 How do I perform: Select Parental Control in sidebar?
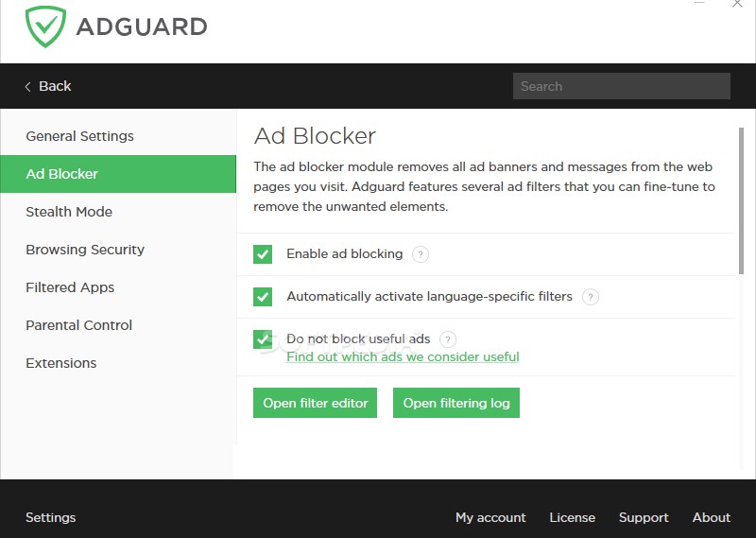point(118,325)
